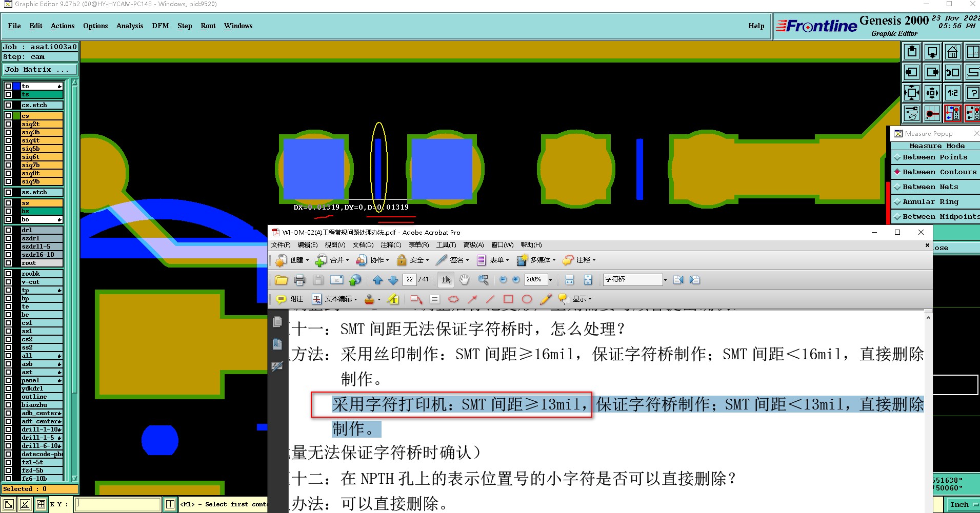Toggle display checkbox for the drl layer
Viewport: 980px width, 513px height.
pyautogui.click(x=8, y=230)
